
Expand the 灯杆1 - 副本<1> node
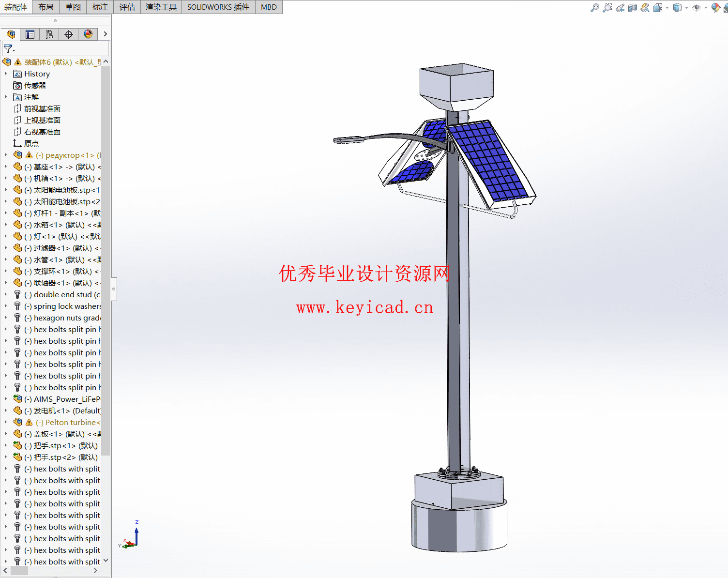[x=6, y=213]
